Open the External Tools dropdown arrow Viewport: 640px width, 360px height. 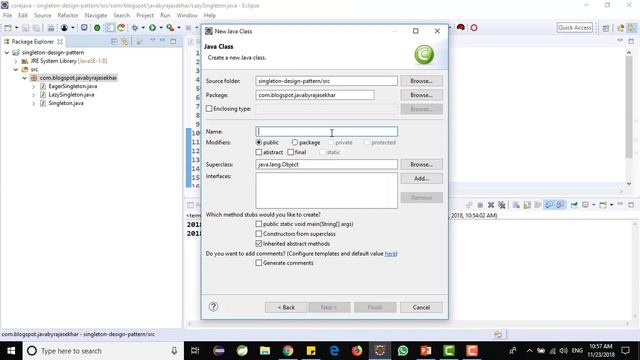coord(179,28)
